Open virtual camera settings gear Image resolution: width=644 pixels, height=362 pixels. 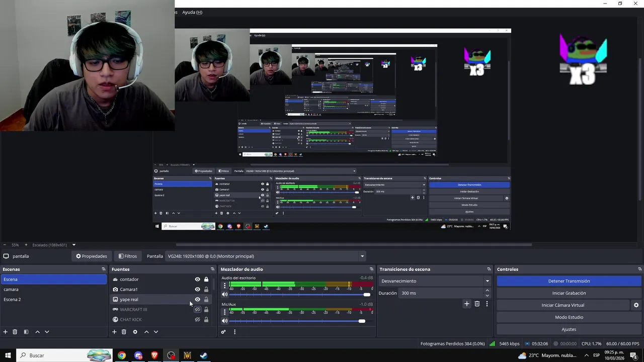click(636, 305)
